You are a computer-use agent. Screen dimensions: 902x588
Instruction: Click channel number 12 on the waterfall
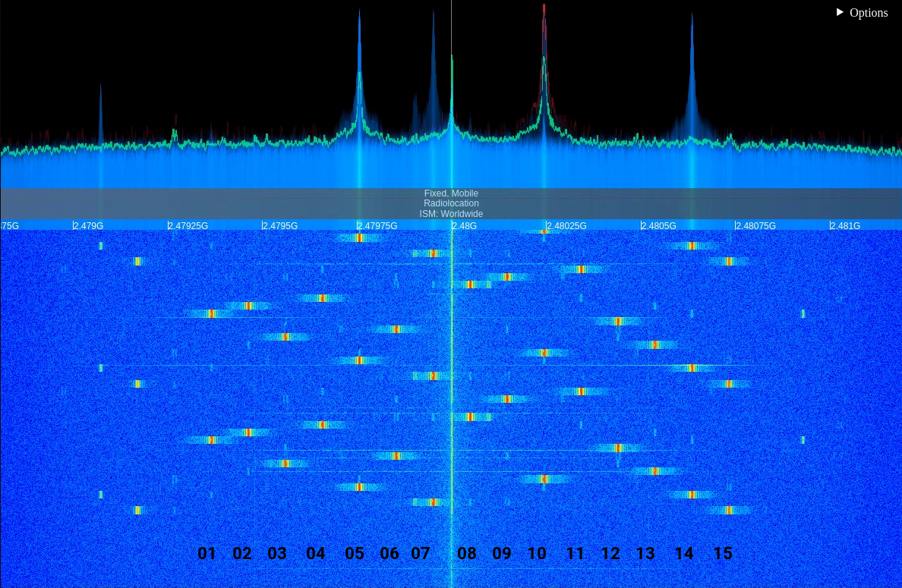coord(610,554)
